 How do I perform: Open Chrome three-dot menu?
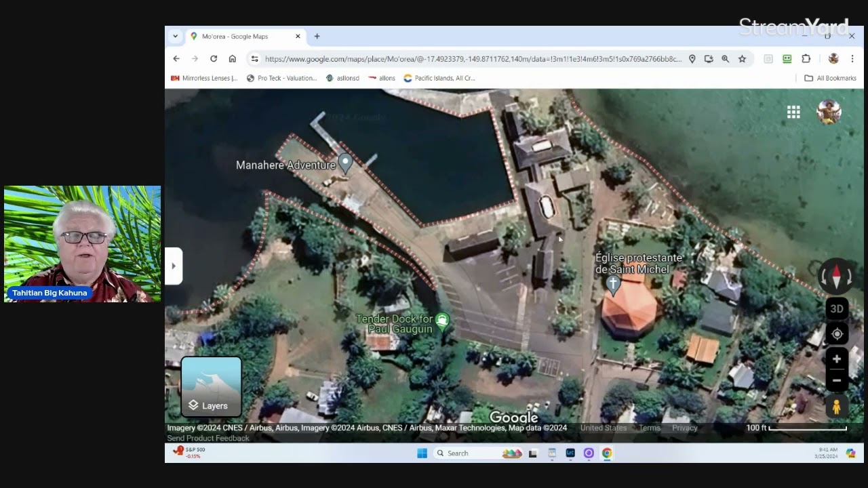852,59
